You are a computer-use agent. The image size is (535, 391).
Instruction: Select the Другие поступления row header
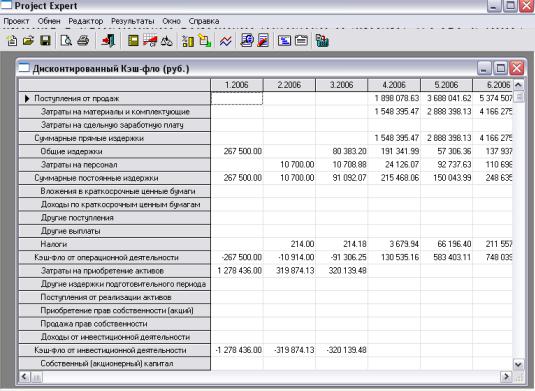click(x=115, y=218)
